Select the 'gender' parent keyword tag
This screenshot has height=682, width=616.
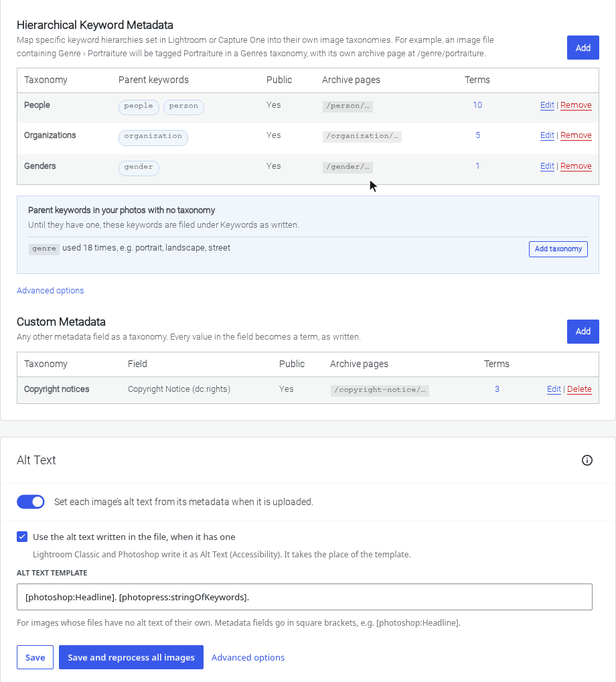point(139,168)
